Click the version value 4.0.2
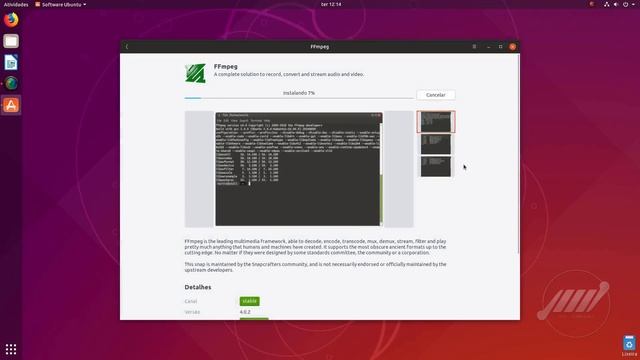This screenshot has width=640, height=360. (245, 312)
